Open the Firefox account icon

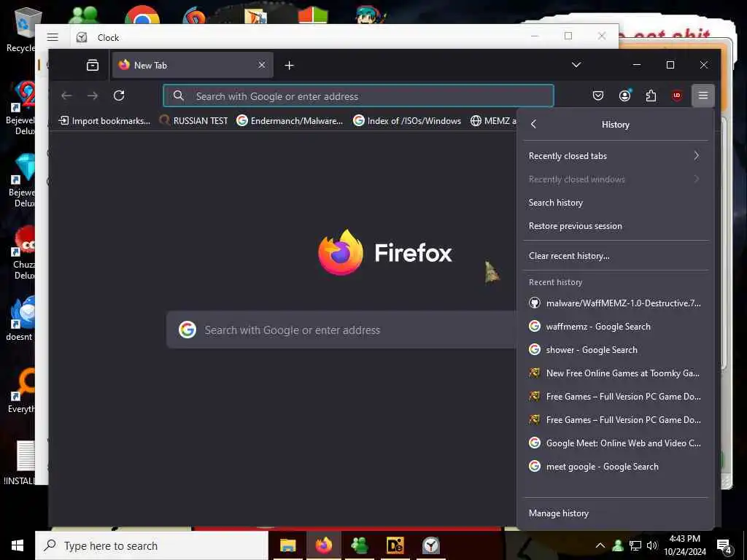pyautogui.click(x=624, y=96)
